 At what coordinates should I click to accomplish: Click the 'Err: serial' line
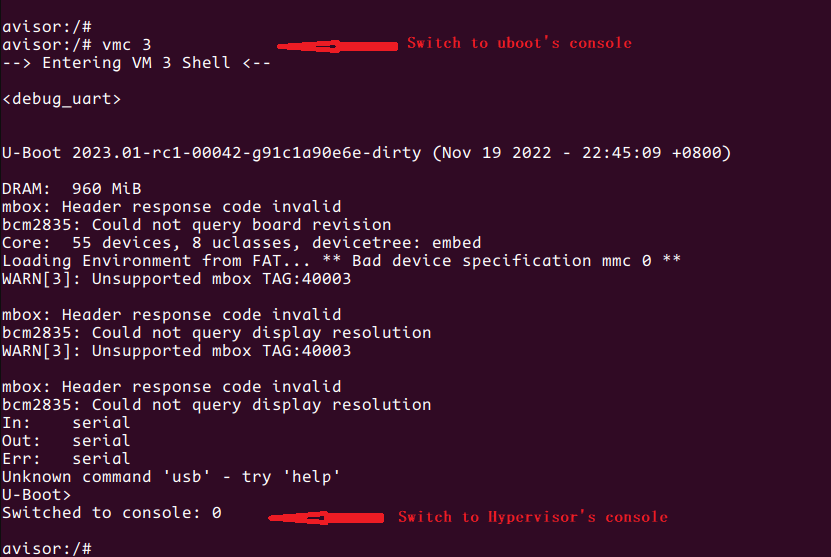66,459
